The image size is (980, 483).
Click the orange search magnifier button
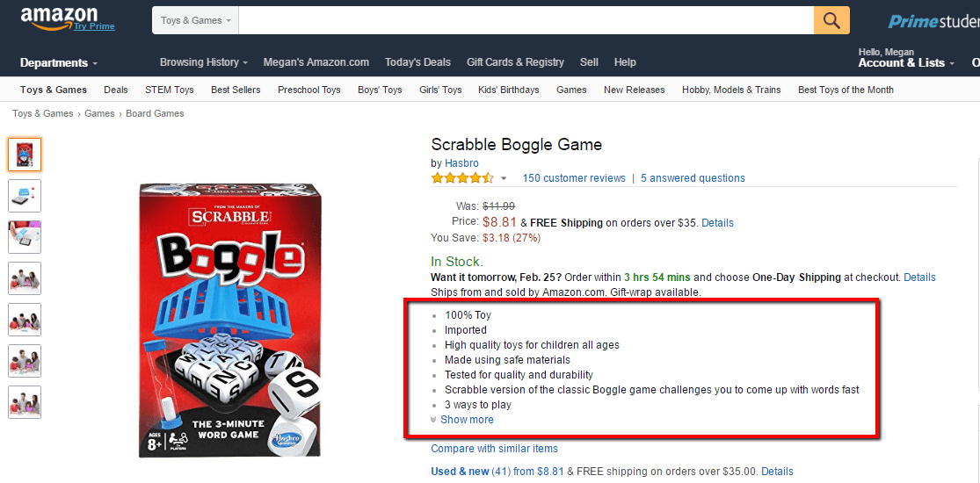[x=831, y=20]
